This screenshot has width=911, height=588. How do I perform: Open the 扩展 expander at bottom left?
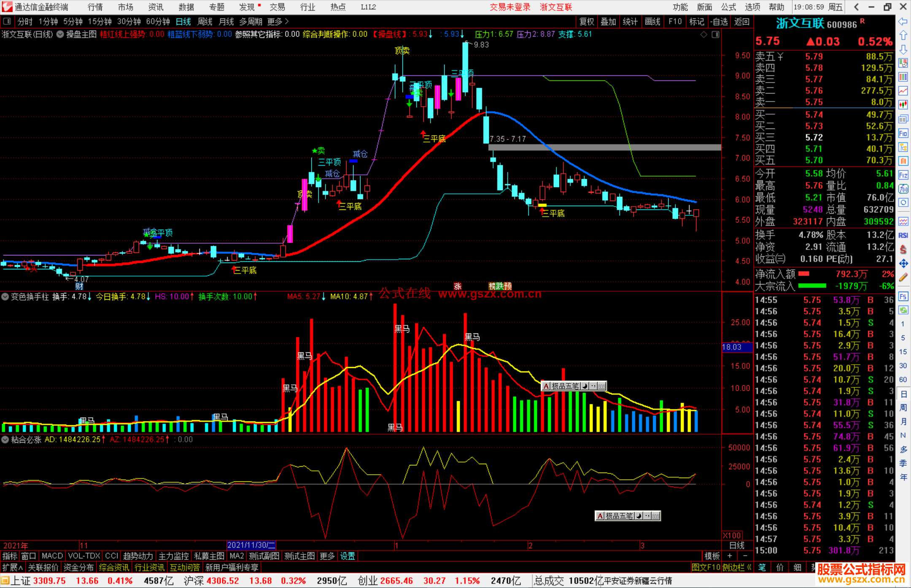pyautogui.click(x=13, y=567)
